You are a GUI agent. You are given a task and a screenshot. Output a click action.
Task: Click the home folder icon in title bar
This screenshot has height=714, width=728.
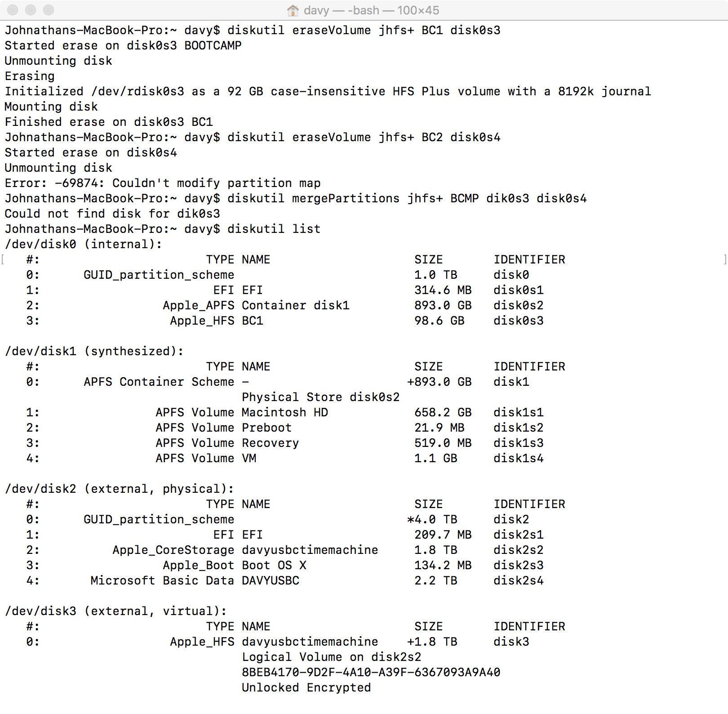(293, 10)
